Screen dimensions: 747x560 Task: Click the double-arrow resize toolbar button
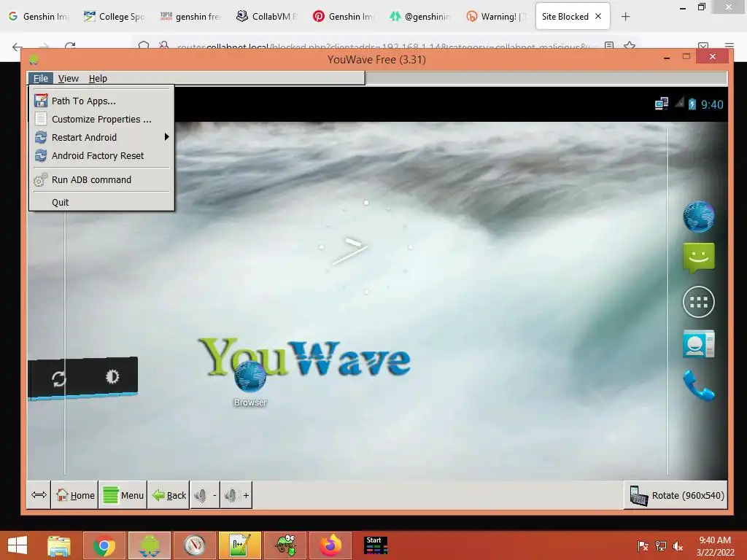click(x=39, y=495)
